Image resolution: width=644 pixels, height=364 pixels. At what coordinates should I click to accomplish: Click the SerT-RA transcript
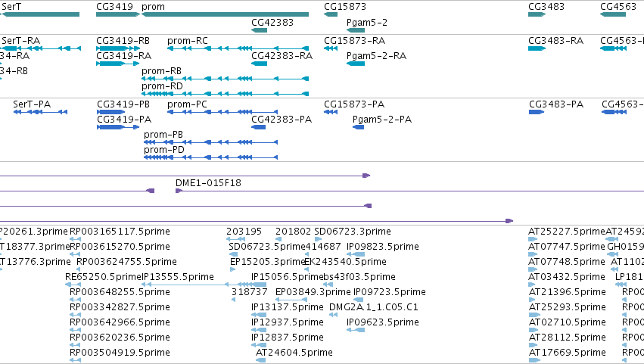point(41,48)
